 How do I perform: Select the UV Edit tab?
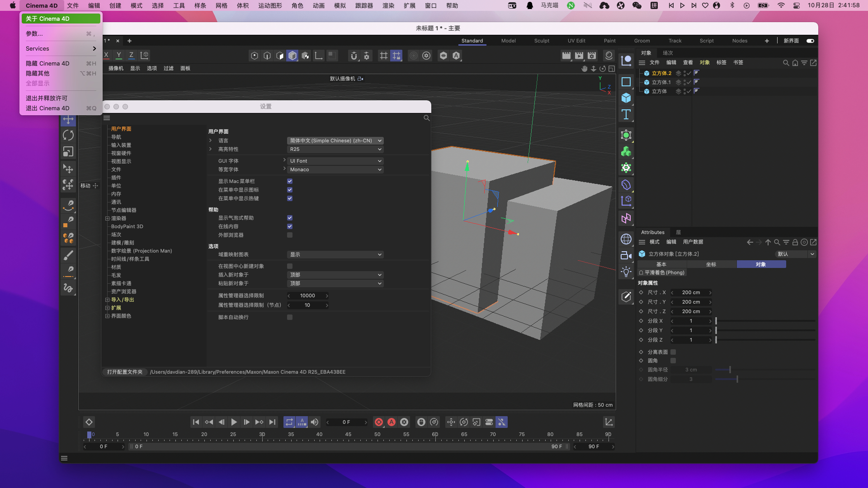point(576,41)
